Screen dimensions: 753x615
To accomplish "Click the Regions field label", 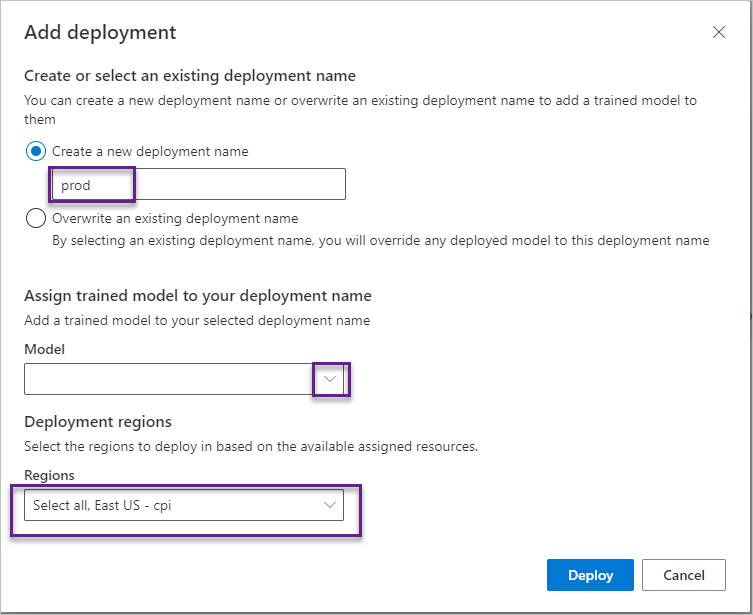I will 49,475.
